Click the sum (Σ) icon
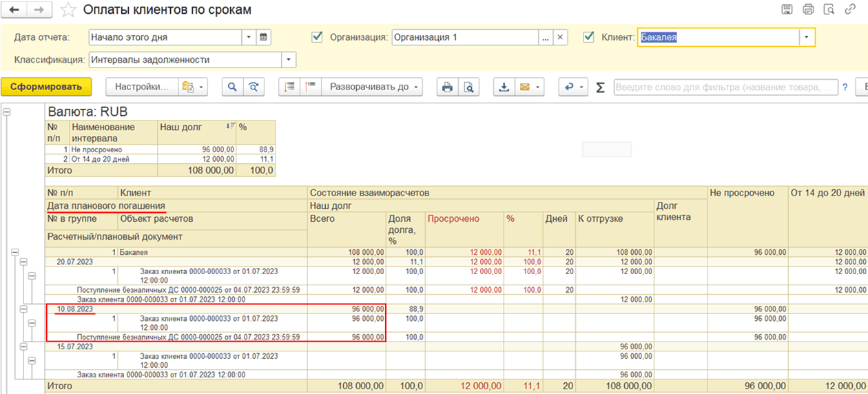The image size is (868, 394). pyautogui.click(x=600, y=87)
